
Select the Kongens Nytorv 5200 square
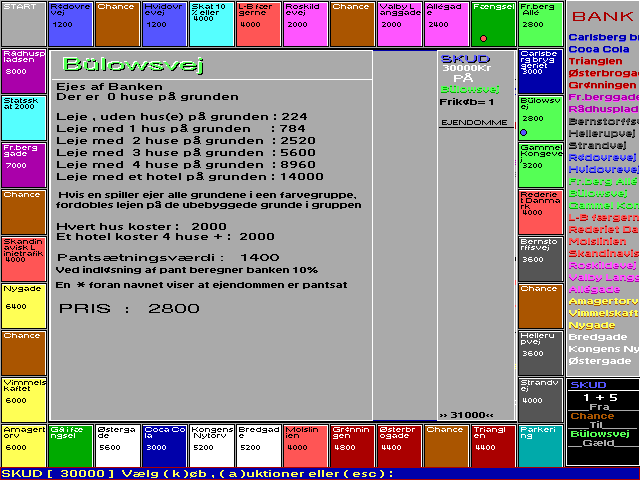[x=212, y=446]
